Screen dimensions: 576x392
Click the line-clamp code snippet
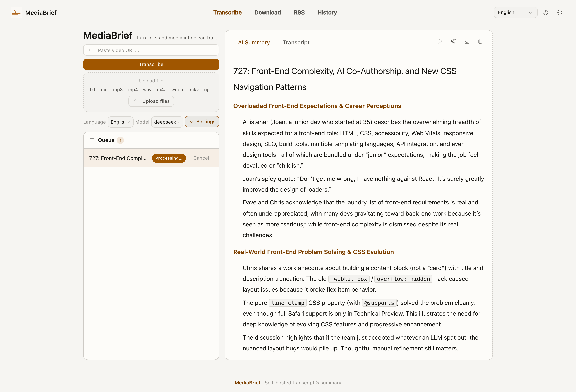click(288, 303)
